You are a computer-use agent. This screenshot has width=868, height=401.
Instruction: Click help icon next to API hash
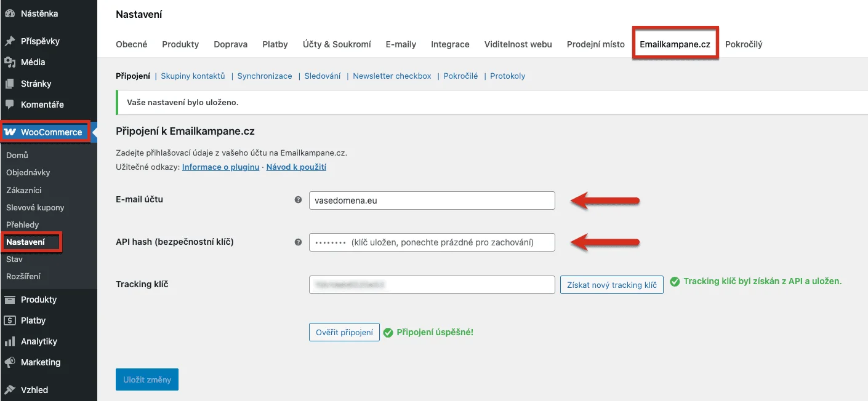298,242
